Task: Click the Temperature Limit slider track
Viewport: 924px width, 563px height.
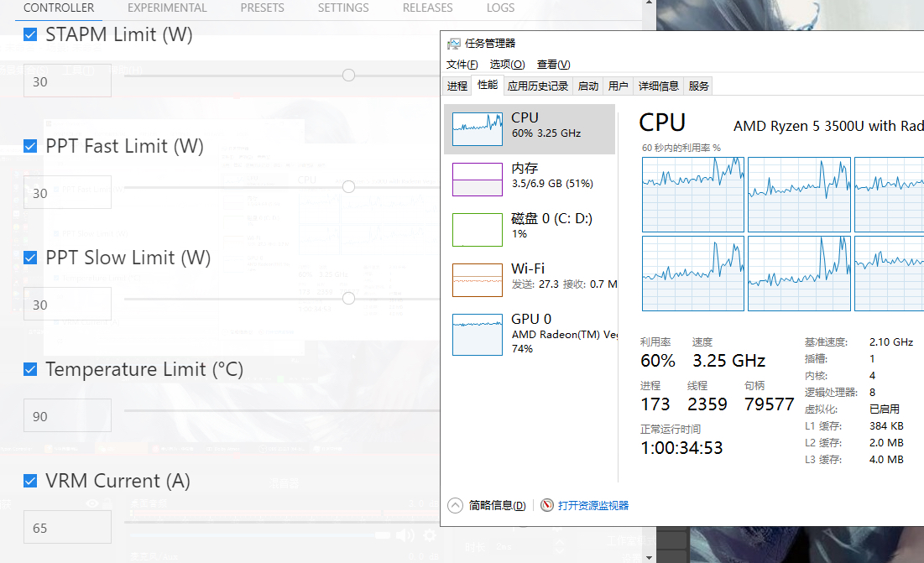Action: (282, 410)
